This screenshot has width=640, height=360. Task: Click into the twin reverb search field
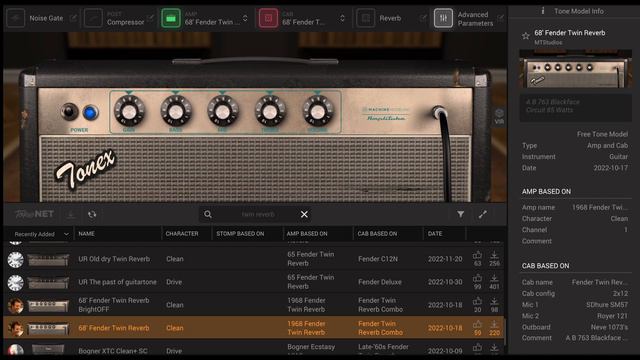click(x=258, y=214)
